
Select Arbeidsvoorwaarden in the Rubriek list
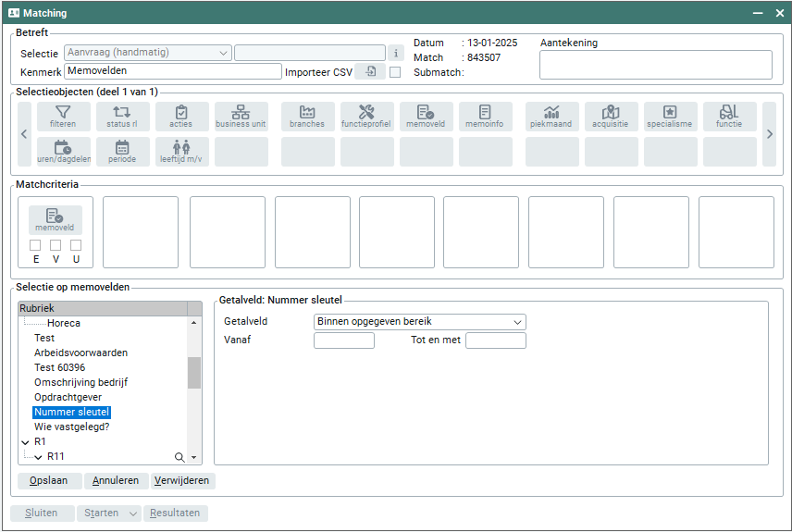click(80, 353)
